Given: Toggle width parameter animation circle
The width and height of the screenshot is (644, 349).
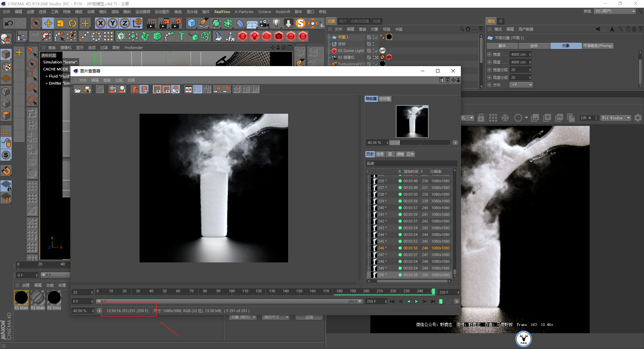Looking at the screenshot, I should [x=489, y=54].
